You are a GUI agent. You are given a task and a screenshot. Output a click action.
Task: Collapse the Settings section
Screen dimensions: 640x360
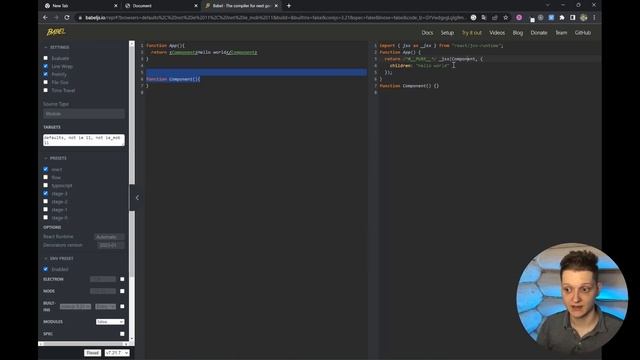click(x=57, y=47)
